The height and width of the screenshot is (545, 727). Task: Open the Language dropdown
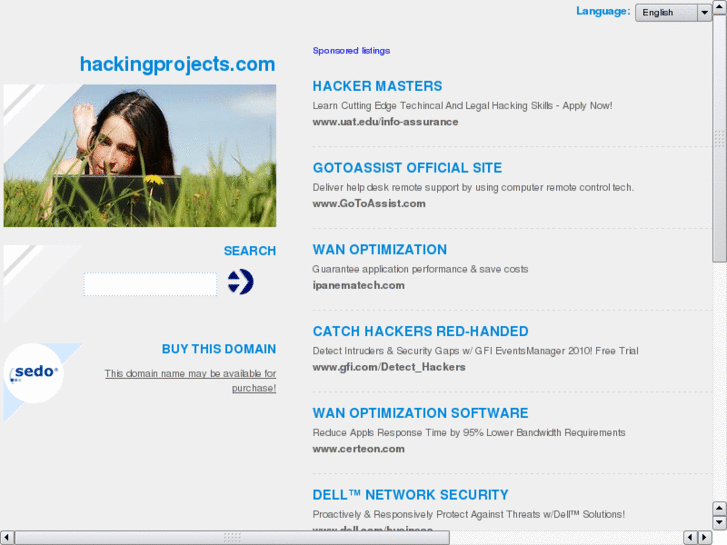[x=673, y=13]
